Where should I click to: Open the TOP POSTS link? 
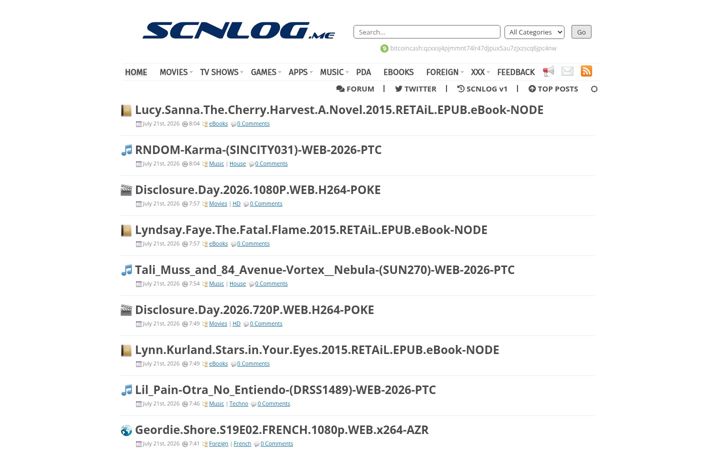(553, 89)
